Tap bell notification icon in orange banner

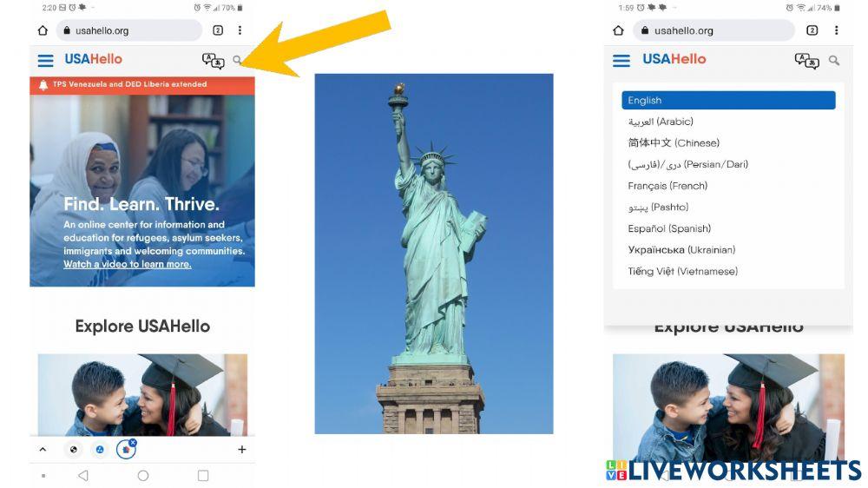point(43,85)
